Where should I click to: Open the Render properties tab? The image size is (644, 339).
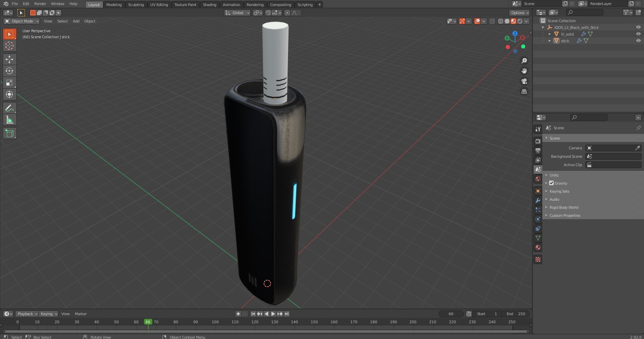(538, 141)
